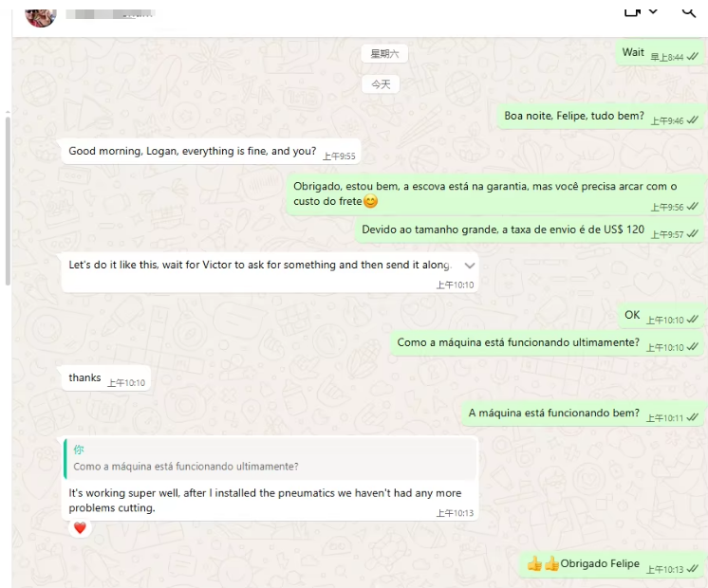Click the blurred contact name in header
708x588 pixels.
pos(110,14)
